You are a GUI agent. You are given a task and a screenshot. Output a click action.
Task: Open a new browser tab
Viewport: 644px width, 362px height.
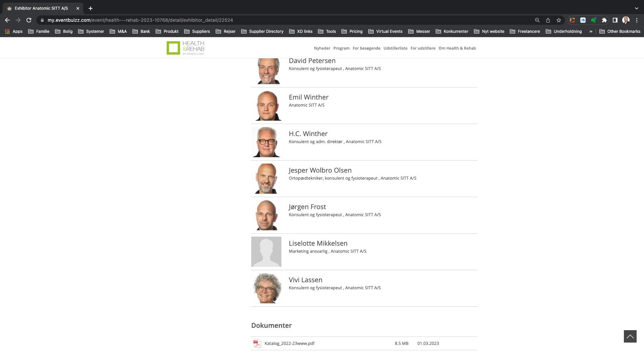90,8
